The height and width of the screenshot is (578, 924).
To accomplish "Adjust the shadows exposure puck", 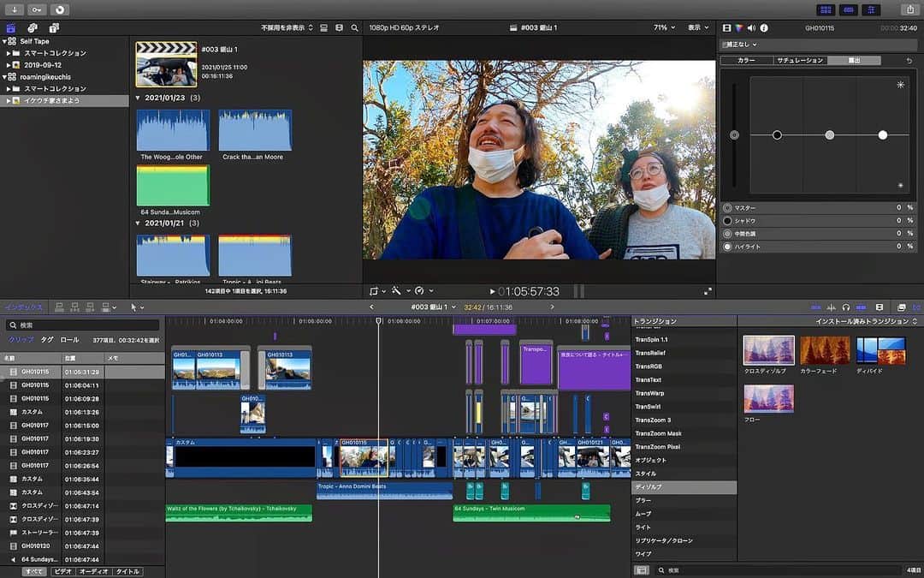I will [x=777, y=135].
